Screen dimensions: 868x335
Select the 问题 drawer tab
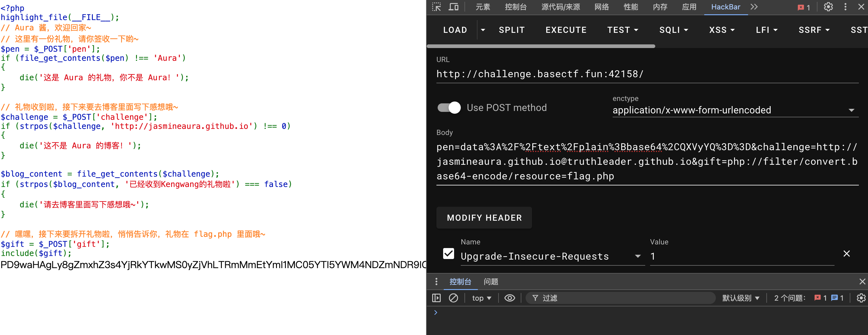(x=491, y=281)
